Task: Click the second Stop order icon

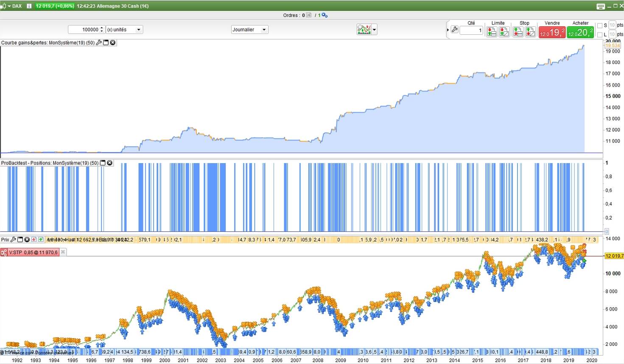Action: click(530, 32)
